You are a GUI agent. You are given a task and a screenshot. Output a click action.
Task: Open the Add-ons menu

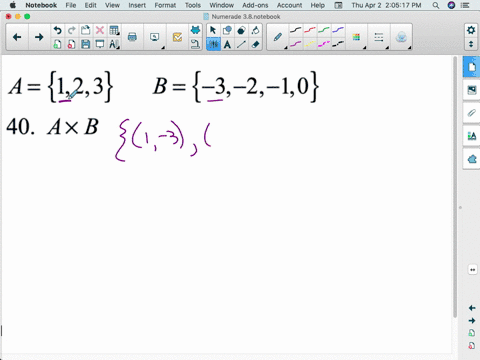(x=255, y=5)
